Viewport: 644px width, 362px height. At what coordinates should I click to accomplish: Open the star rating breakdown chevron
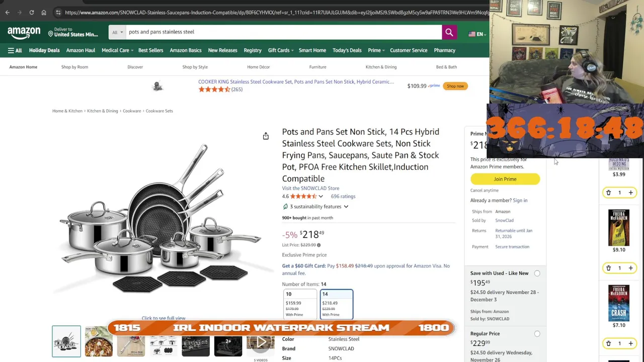(x=320, y=197)
